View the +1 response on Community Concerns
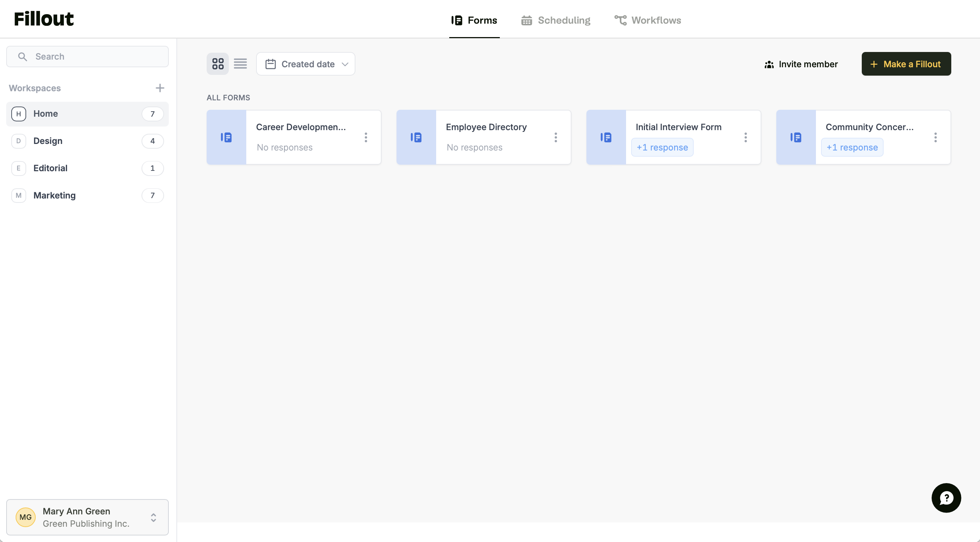The image size is (980, 542). pyautogui.click(x=852, y=148)
